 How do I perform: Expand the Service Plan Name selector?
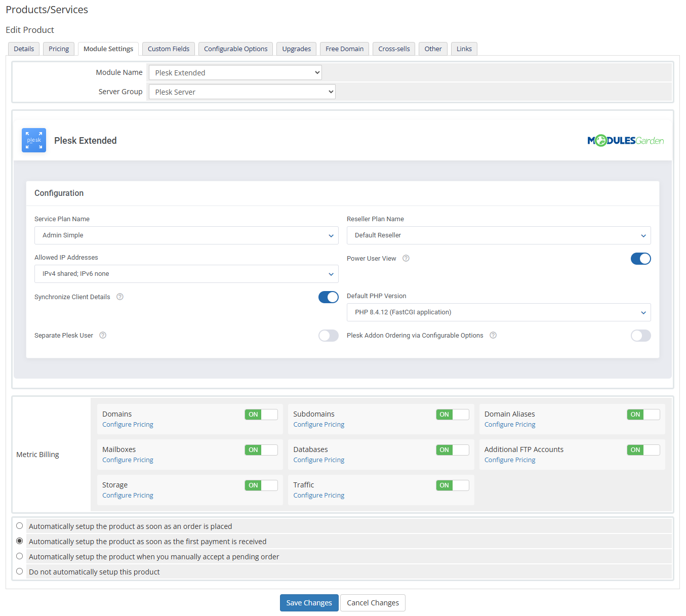tap(186, 235)
